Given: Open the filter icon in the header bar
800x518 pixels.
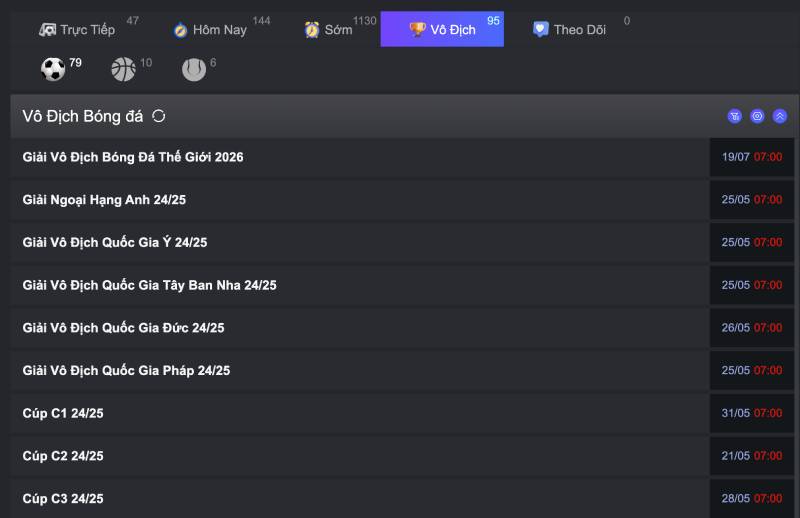Looking at the screenshot, I should click(735, 116).
